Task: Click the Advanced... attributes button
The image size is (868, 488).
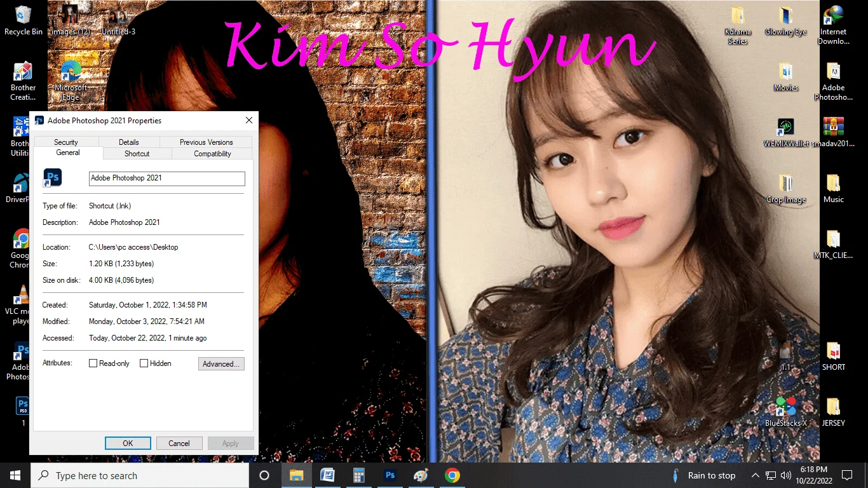Action: (221, 364)
